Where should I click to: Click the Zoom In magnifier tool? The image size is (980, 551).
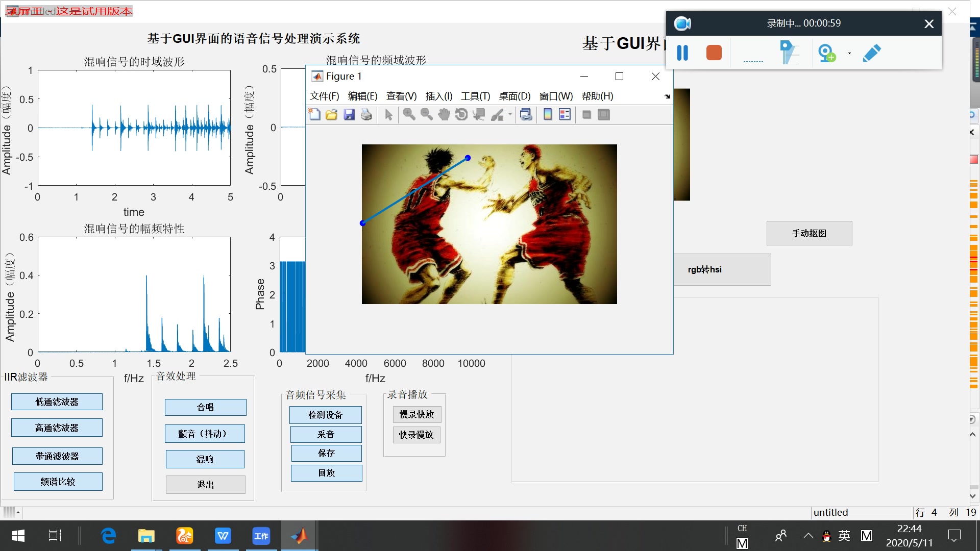point(409,114)
